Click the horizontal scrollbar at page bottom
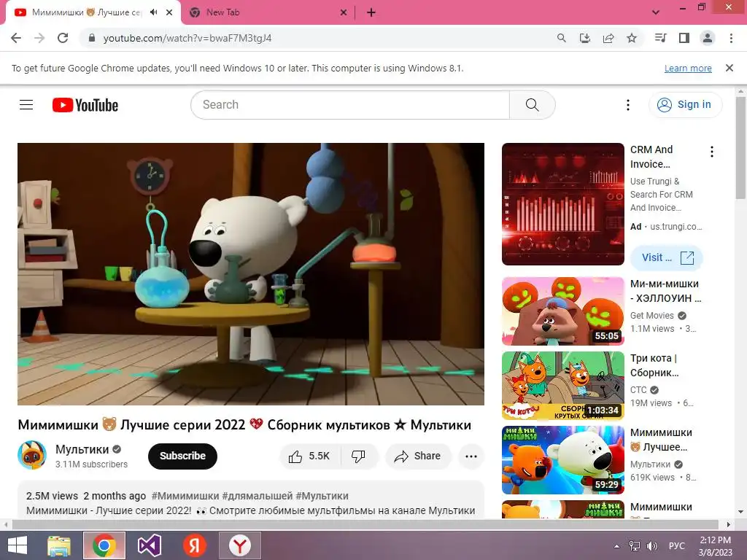The width and height of the screenshot is (747, 560). (x=365, y=524)
